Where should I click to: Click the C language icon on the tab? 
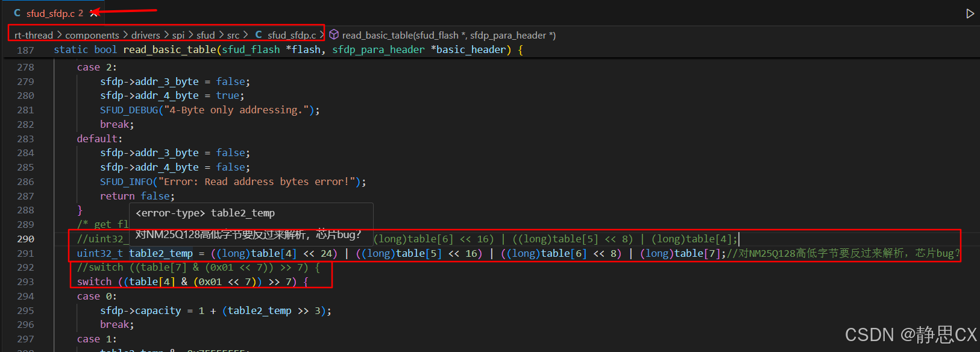click(17, 13)
